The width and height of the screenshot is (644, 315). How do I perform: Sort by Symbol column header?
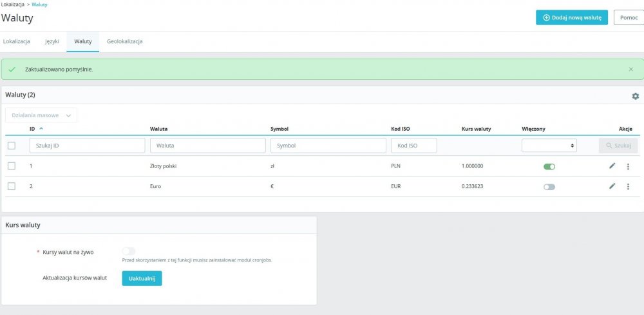click(x=279, y=129)
